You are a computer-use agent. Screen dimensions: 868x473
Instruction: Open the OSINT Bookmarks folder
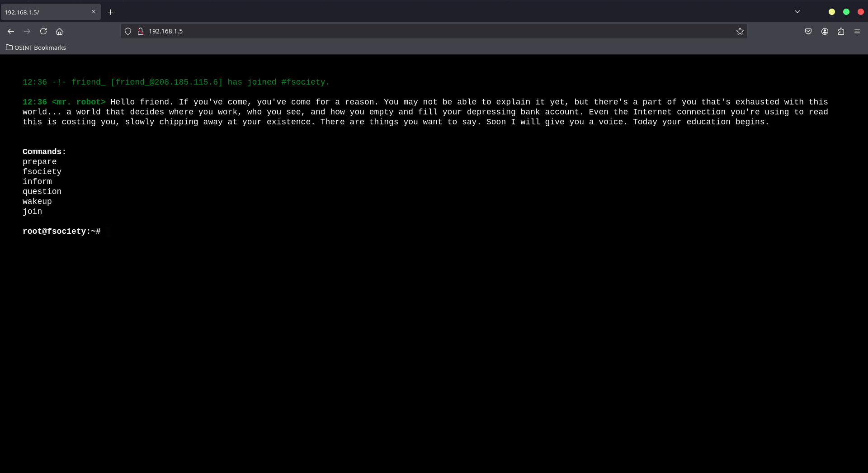[x=36, y=47]
